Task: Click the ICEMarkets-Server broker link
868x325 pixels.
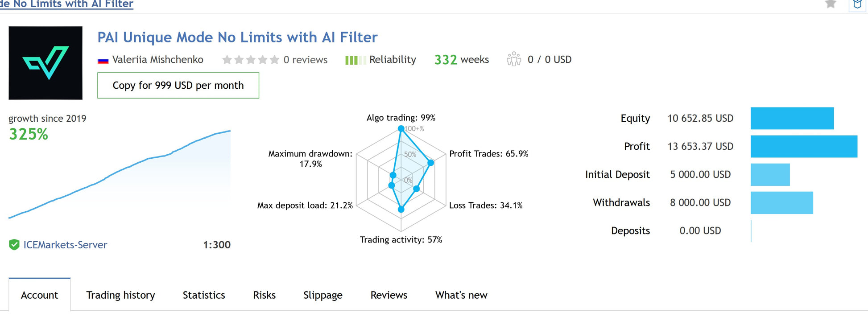Action: [65, 245]
